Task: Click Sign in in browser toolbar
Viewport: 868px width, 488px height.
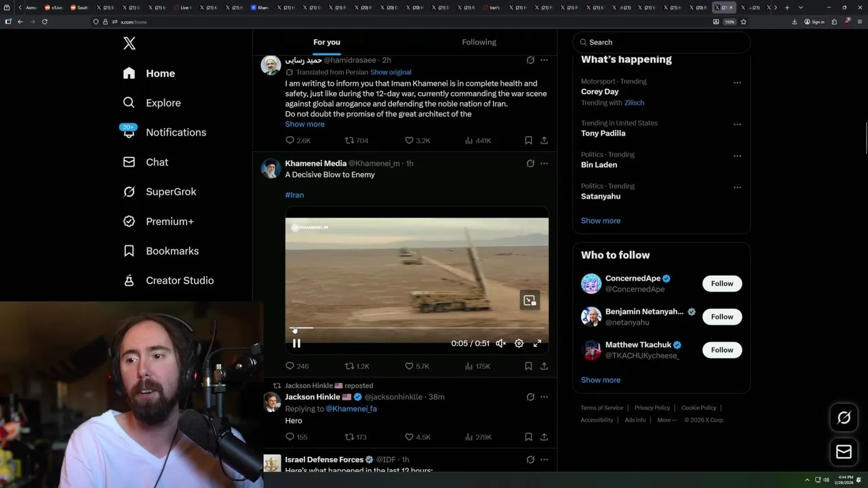Action: coord(814,22)
